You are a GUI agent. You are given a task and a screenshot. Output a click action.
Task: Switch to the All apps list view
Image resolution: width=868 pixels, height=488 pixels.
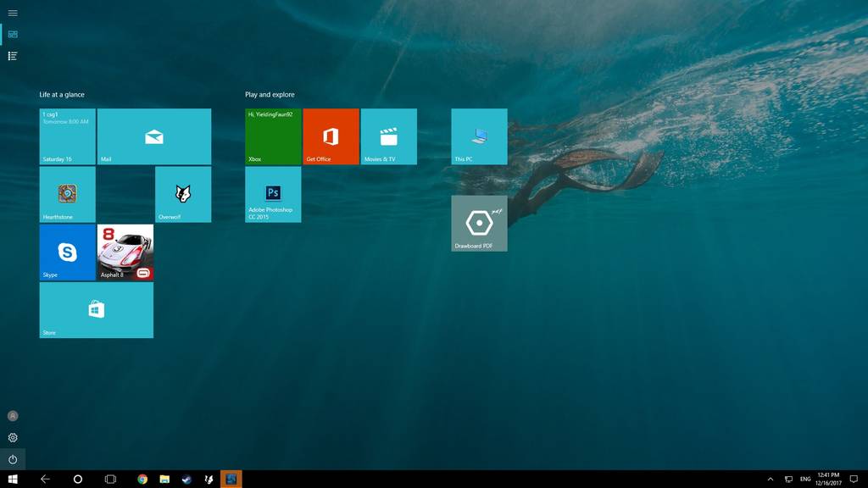tap(13, 56)
